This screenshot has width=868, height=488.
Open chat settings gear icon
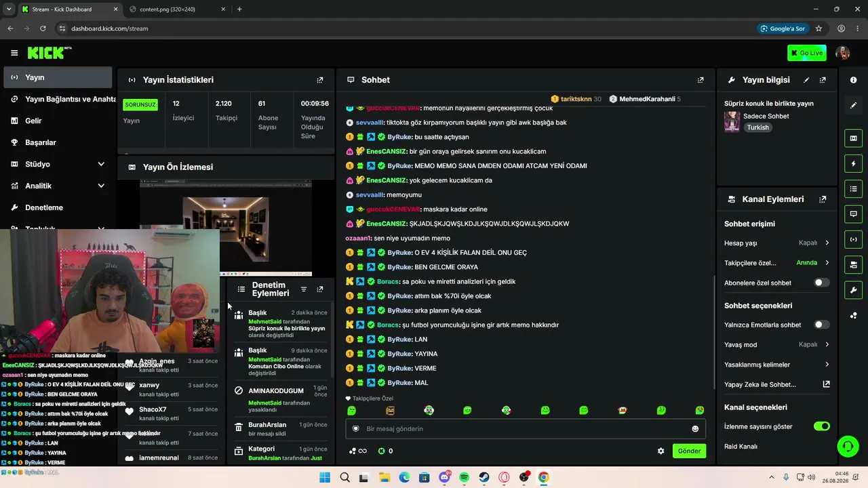(x=660, y=451)
